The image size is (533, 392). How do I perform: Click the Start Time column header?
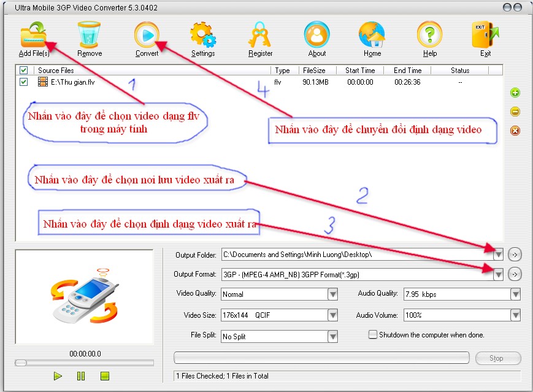[x=360, y=71]
